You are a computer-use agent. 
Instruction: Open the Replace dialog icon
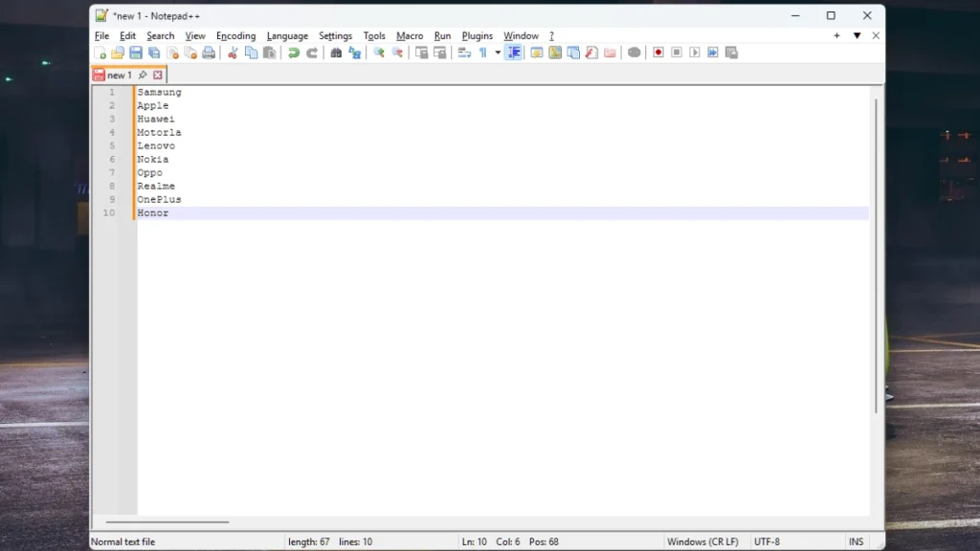pos(354,53)
